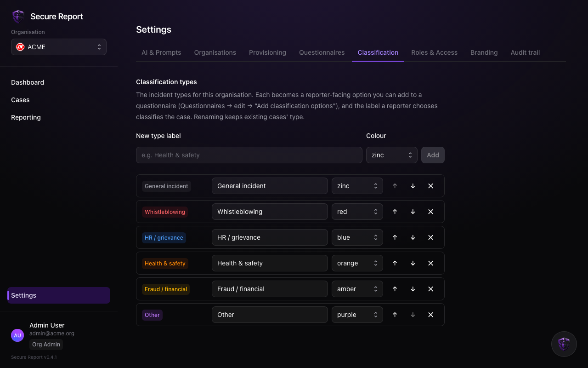View the Audit trail tab
This screenshot has height=368, width=588.
point(525,52)
